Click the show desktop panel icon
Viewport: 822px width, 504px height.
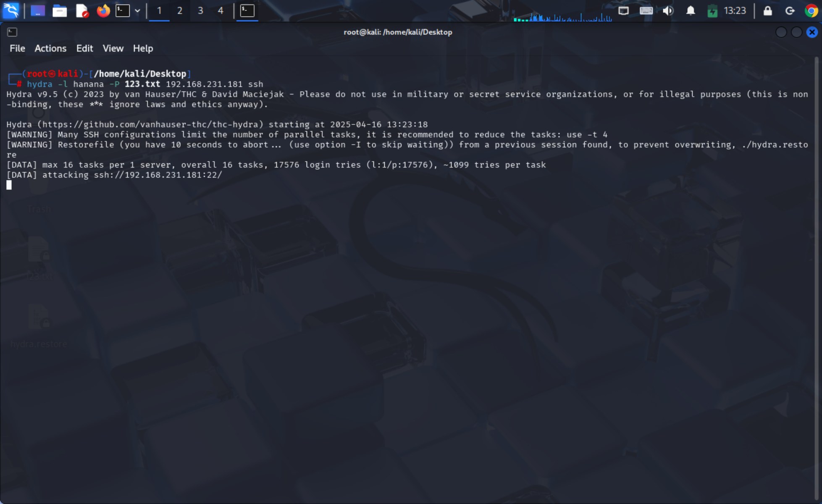pyautogui.click(x=37, y=10)
